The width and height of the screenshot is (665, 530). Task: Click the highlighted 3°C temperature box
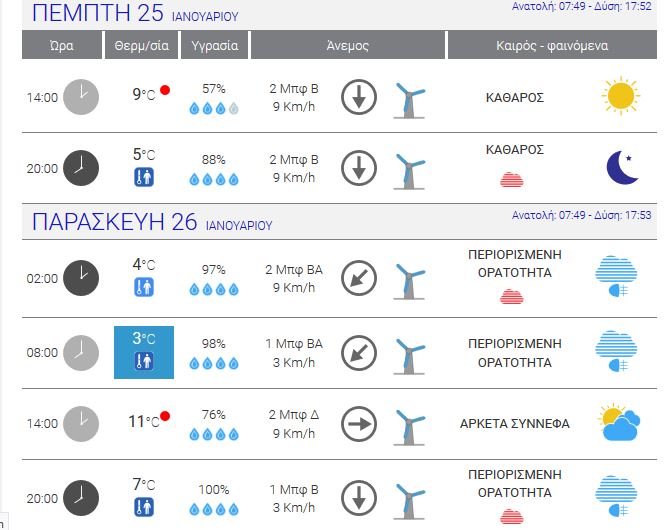point(144,352)
